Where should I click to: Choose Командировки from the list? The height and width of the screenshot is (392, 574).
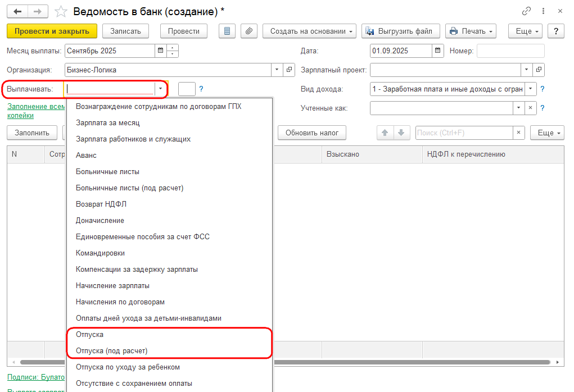pos(169,253)
